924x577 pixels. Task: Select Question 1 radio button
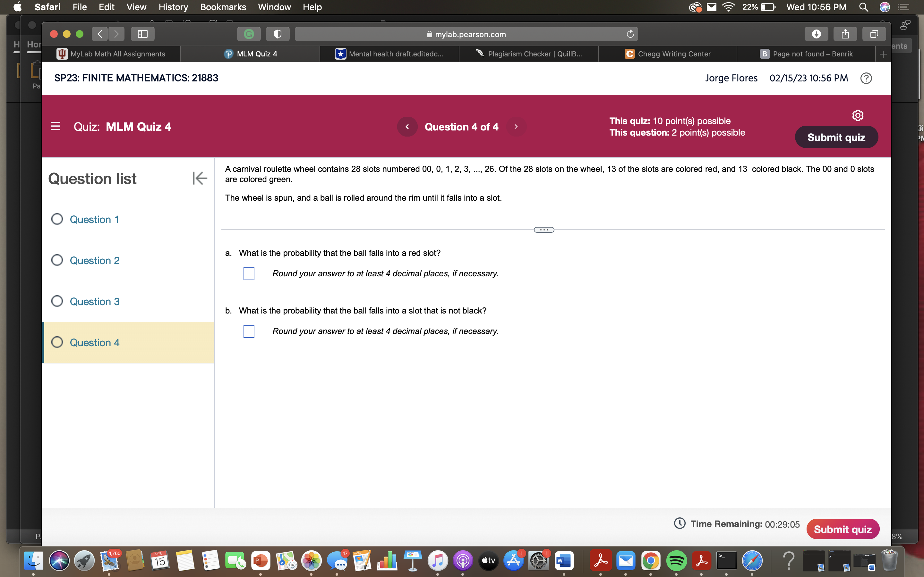[x=57, y=219]
